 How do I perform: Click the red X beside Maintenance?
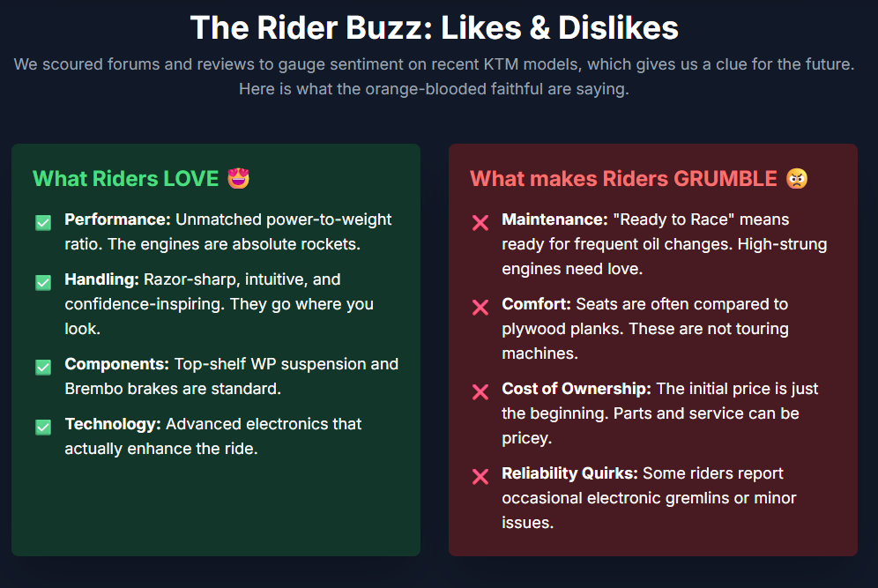[480, 223]
